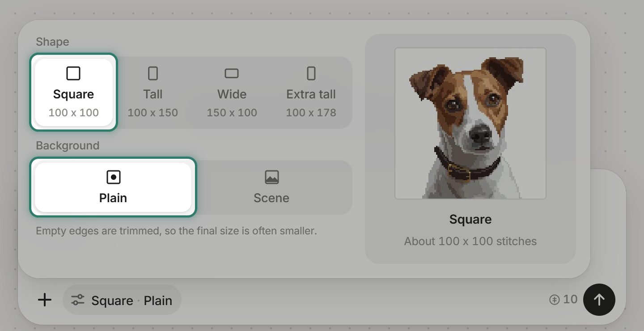Select the Square 100 x 100 shape
Screen dimensions: 644x331
pos(74,93)
